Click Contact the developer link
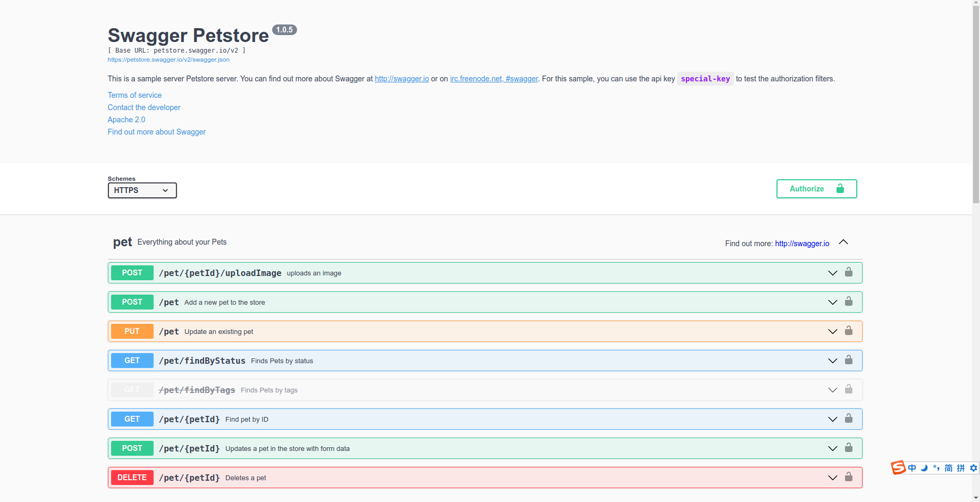The width and height of the screenshot is (980, 502). point(144,107)
